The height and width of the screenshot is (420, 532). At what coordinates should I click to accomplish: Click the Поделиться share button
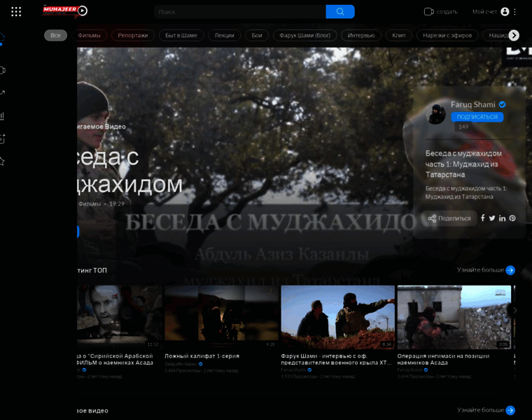tap(449, 218)
